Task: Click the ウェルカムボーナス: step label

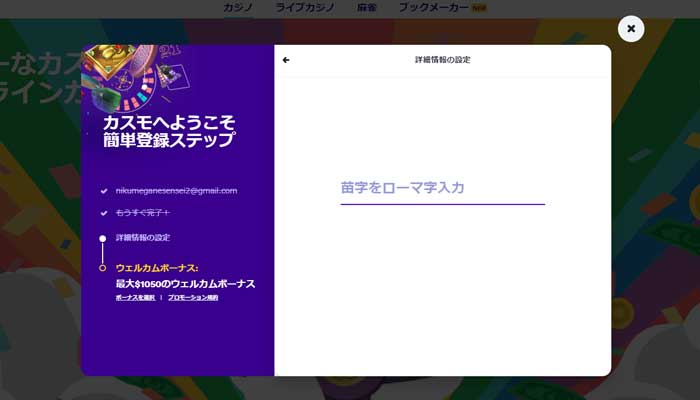Action: click(x=157, y=268)
